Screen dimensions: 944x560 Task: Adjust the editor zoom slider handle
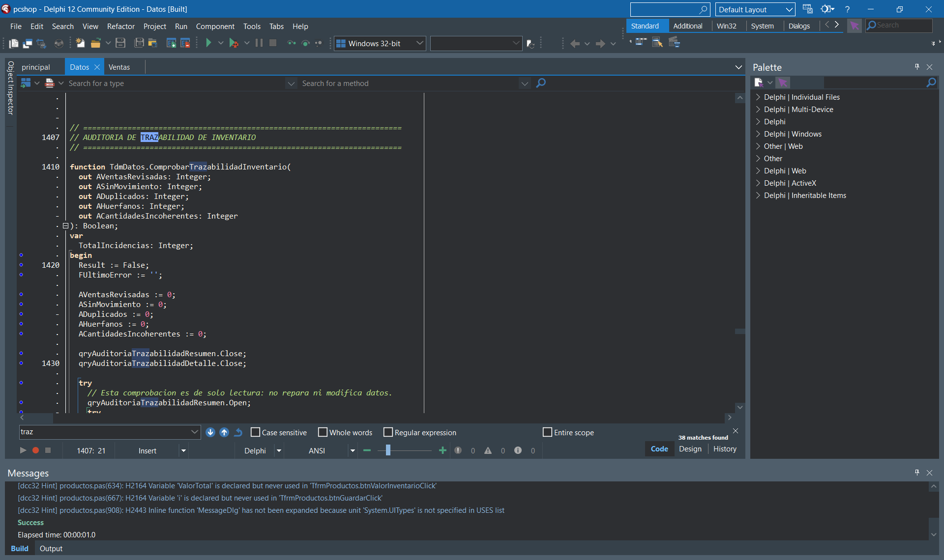pos(388,450)
